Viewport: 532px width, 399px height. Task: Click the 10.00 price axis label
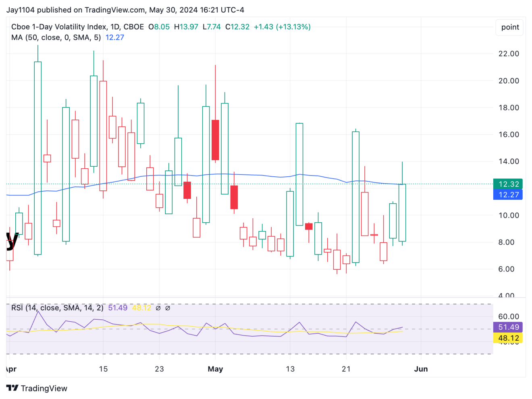click(x=509, y=215)
